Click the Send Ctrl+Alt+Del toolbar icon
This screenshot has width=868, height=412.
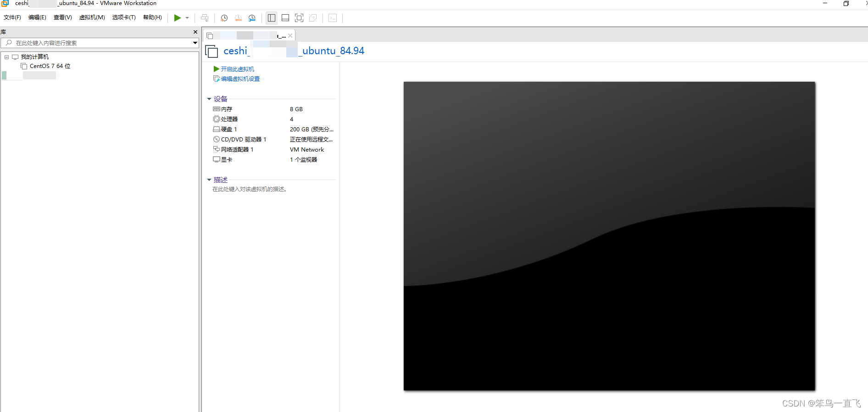click(x=205, y=18)
